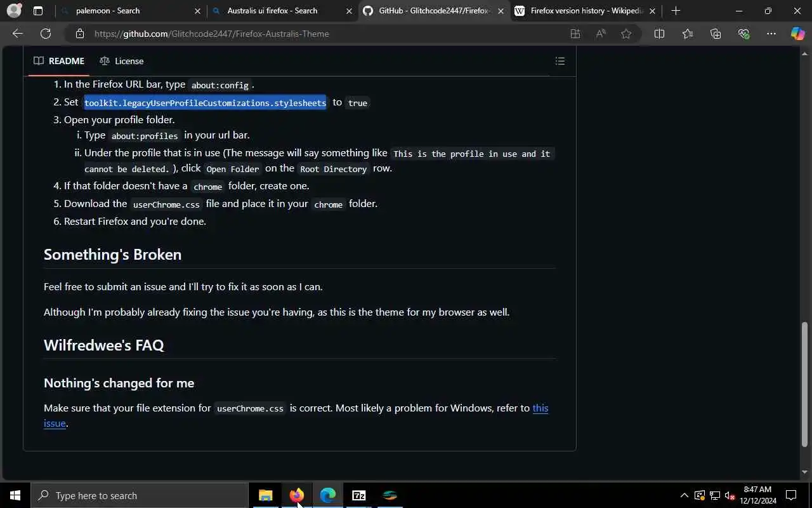The height and width of the screenshot is (508, 812).
Task: Click the about:profiles code text
Action: [145, 136]
